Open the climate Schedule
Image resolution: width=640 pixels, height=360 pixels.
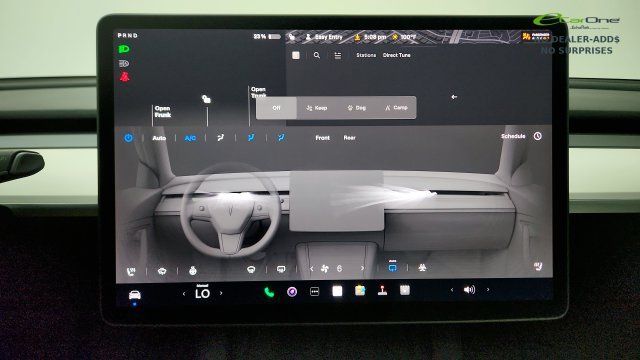(513, 136)
